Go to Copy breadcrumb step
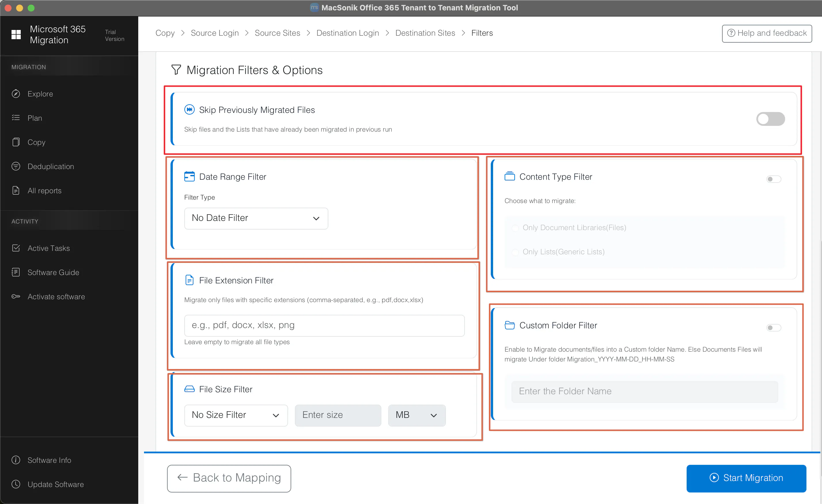 [x=165, y=33]
